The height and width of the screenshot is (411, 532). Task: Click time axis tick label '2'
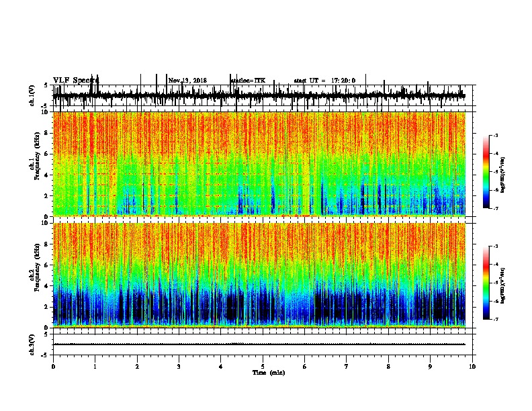137,367
